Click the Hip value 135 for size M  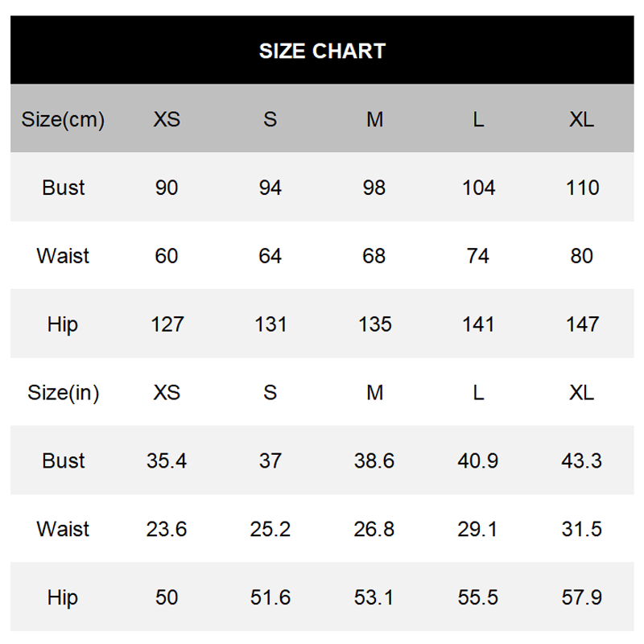(x=375, y=324)
